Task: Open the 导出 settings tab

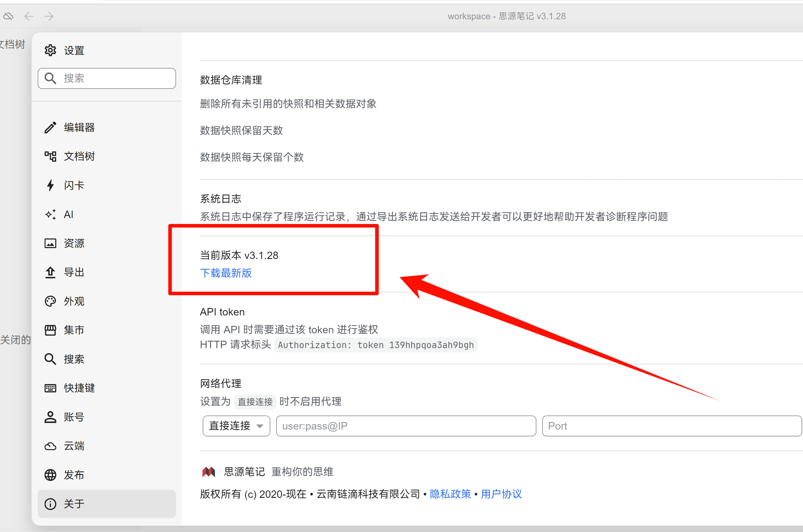Action: (x=107, y=272)
